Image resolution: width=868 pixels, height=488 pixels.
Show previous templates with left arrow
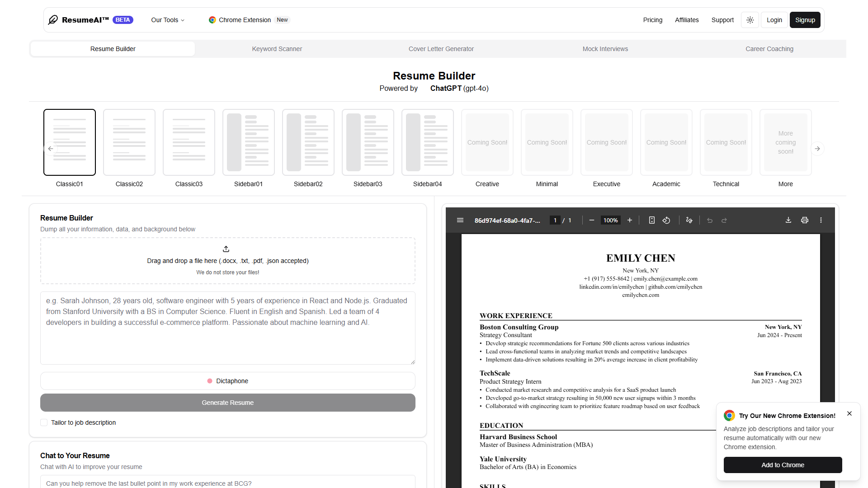click(51, 149)
